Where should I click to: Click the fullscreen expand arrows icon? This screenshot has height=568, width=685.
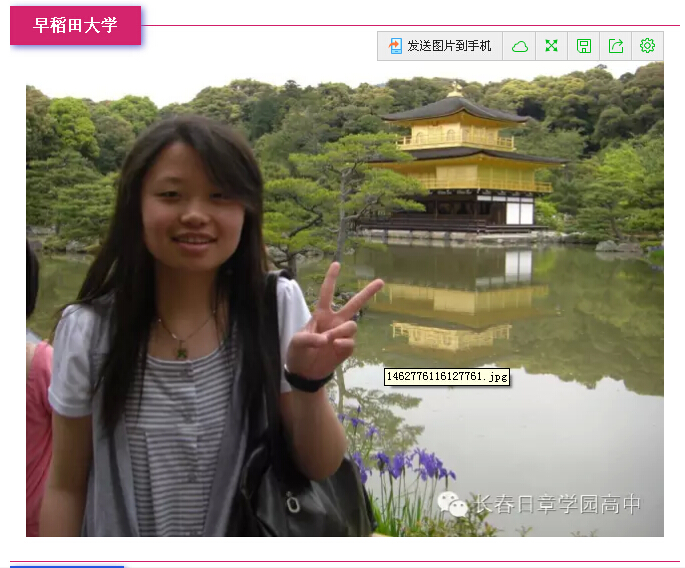551,46
